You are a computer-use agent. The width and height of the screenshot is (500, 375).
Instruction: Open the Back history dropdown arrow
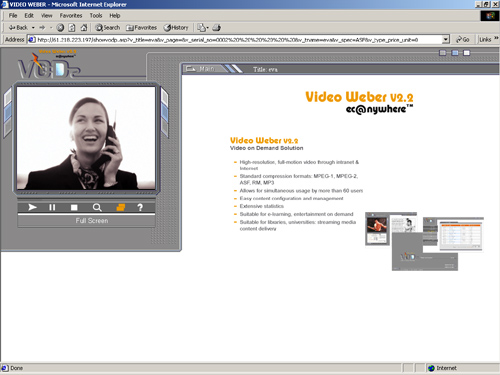33,28
